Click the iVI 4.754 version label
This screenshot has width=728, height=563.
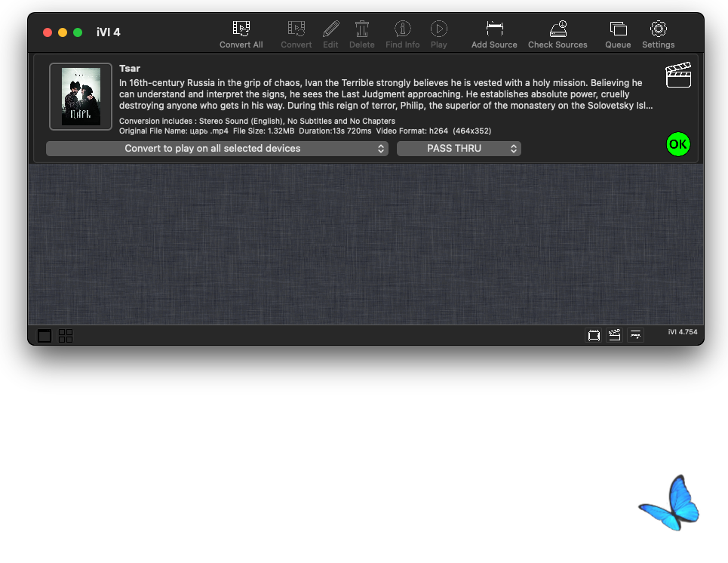click(x=683, y=331)
